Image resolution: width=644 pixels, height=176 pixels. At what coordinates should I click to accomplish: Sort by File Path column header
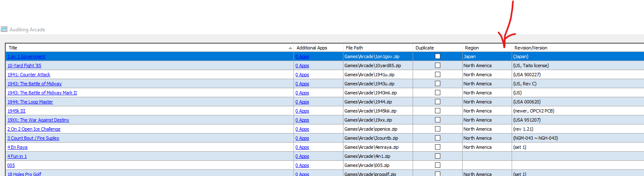click(x=378, y=48)
